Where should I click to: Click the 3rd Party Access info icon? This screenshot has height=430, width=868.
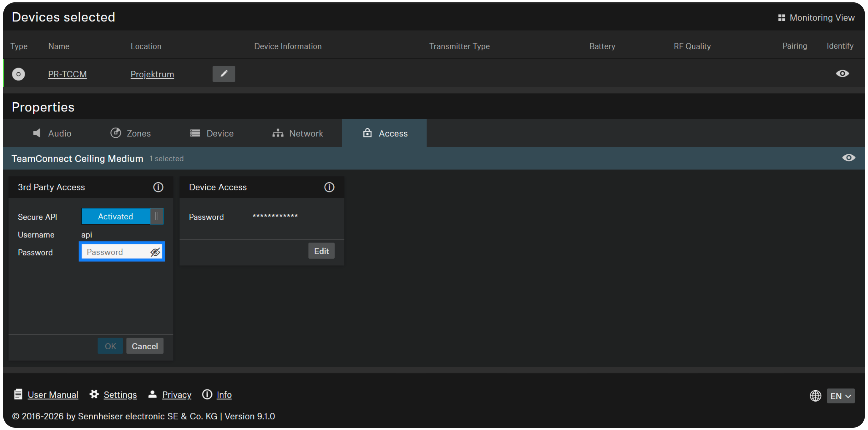tap(158, 187)
